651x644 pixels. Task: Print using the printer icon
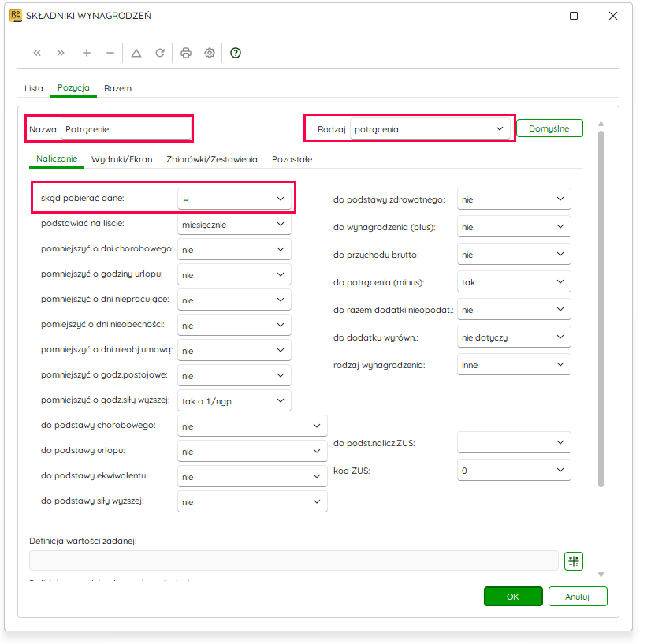click(x=185, y=53)
